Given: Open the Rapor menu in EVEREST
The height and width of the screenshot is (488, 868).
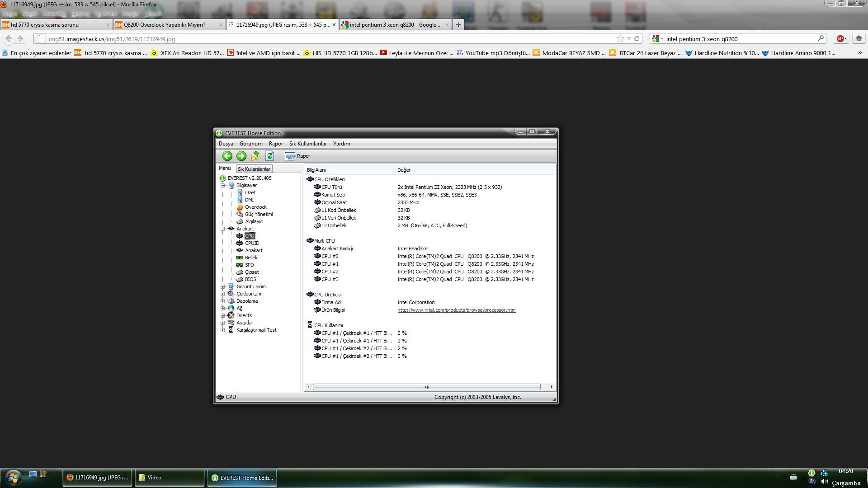Looking at the screenshot, I should pos(276,144).
